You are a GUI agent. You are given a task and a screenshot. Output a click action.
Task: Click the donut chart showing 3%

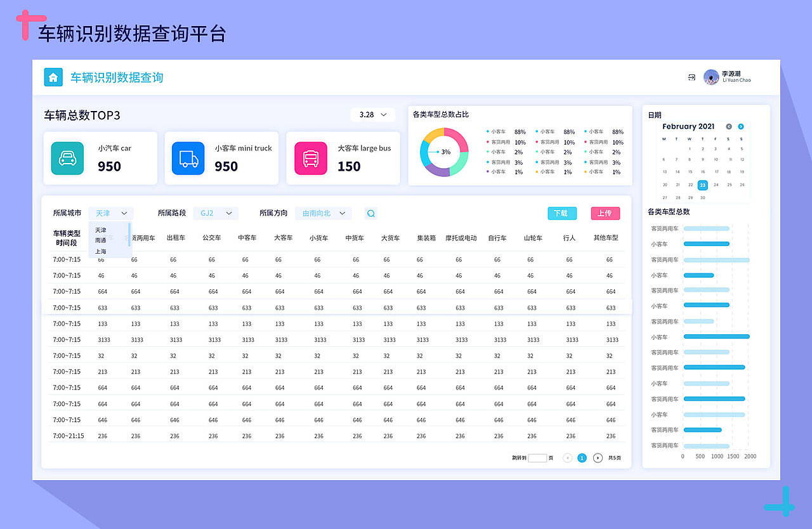(443, 152)
